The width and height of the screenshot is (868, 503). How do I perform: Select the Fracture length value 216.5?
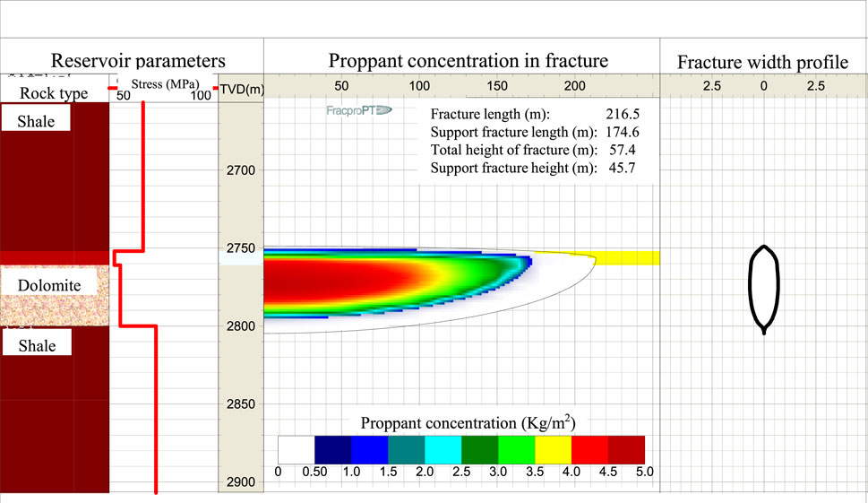[623, 114]
